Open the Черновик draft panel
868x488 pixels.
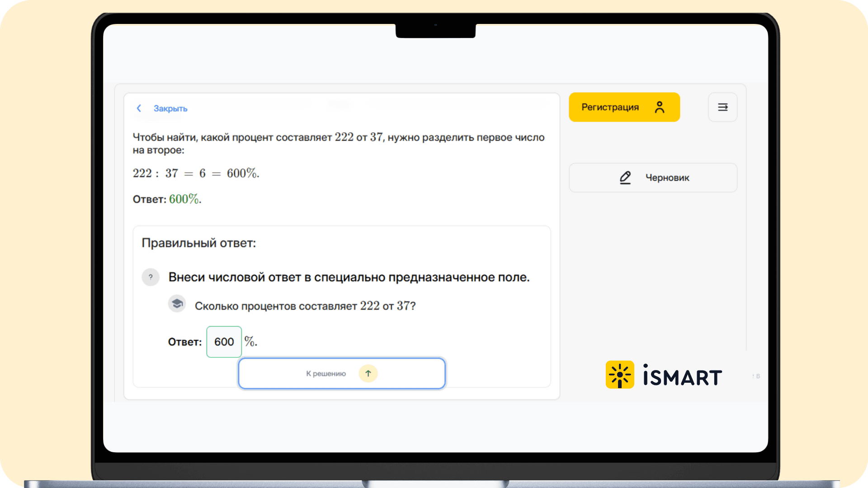(653, 178)
